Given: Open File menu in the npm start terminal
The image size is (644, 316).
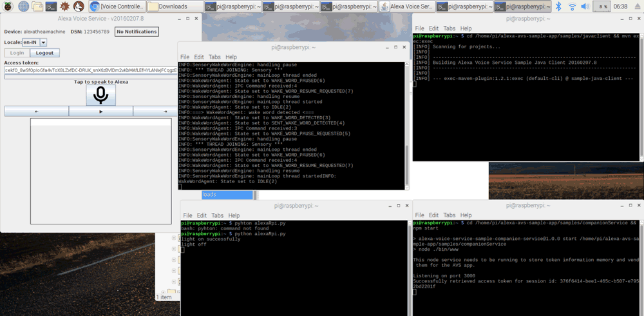Looking at the screenshot, I should [x=419, y=215].
